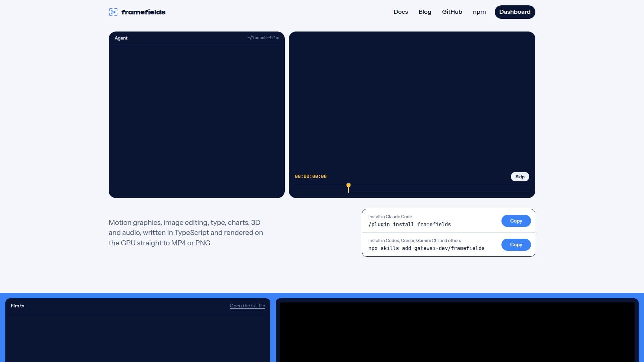Click the black video preview at bottom right
This screenshot has height=362, width=644.
click(x=457, y=332)
